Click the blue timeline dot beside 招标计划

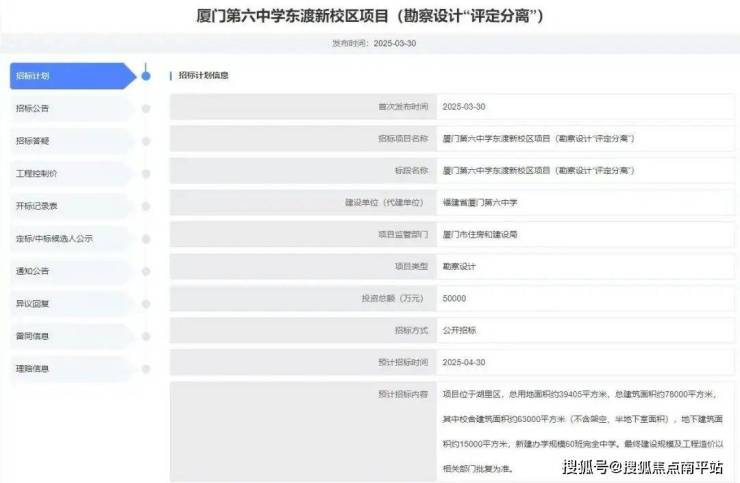click(x=146, y=76)
